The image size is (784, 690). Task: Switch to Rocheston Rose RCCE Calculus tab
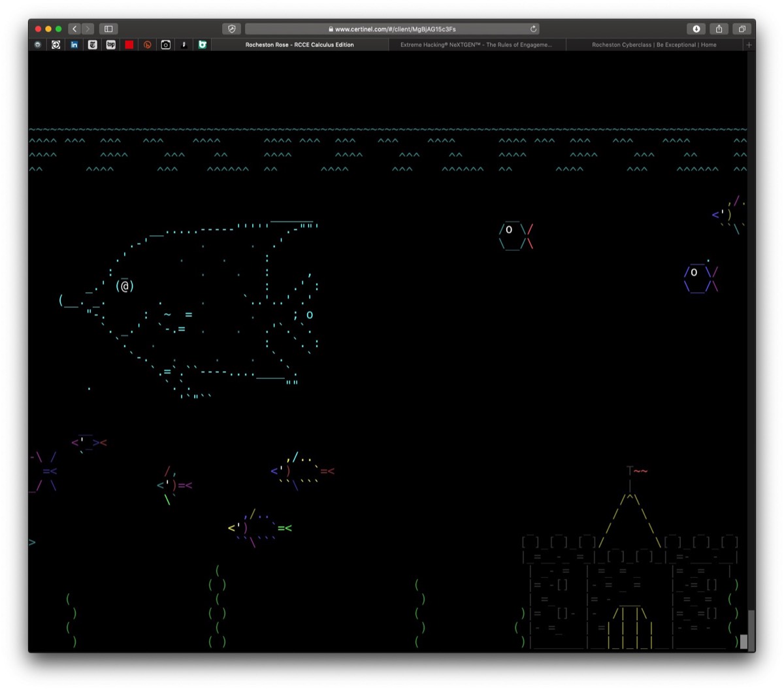[x=300, y=45]
